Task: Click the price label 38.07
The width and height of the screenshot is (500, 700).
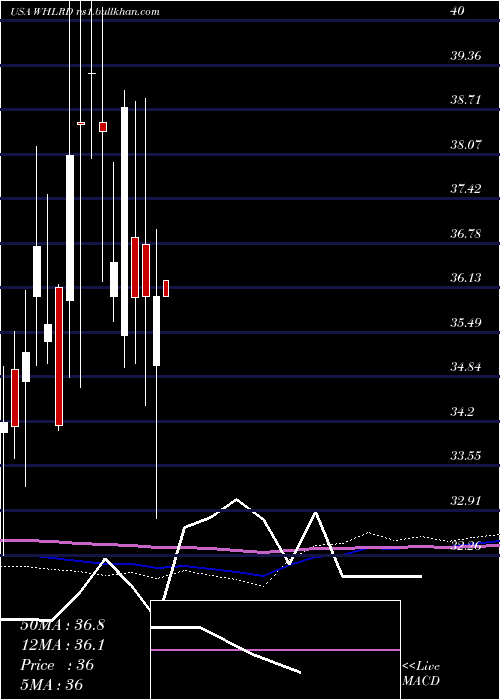Action: [x=466, y=144]
